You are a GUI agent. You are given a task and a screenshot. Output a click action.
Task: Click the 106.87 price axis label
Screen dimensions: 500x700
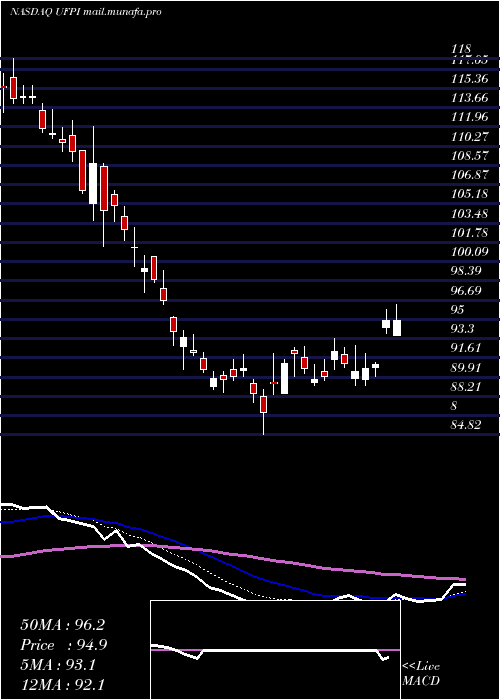470,175
